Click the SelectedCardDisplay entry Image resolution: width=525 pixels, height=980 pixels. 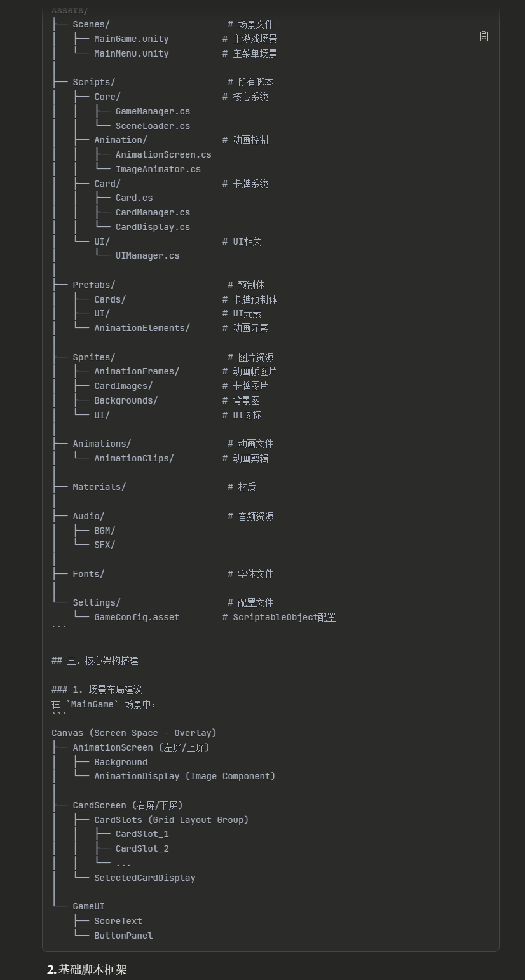pyautogui.click(x=144, y=878)
